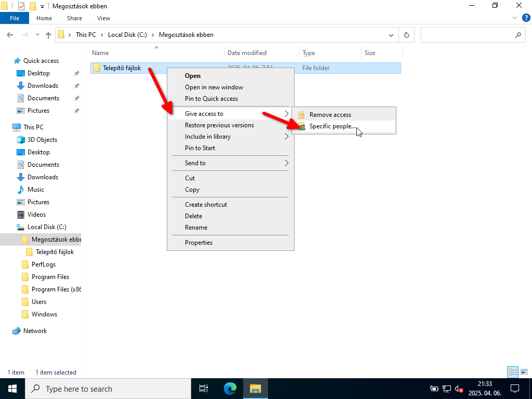Click the File ribbon button
532x399 pixels.
(15, 18)
